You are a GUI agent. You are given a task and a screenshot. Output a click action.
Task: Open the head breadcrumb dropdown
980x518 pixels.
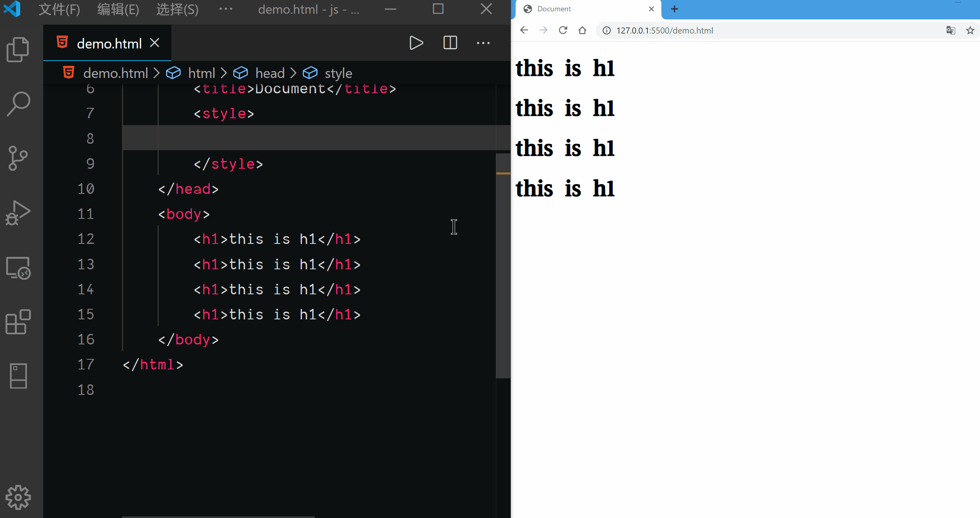pos(270,73)
